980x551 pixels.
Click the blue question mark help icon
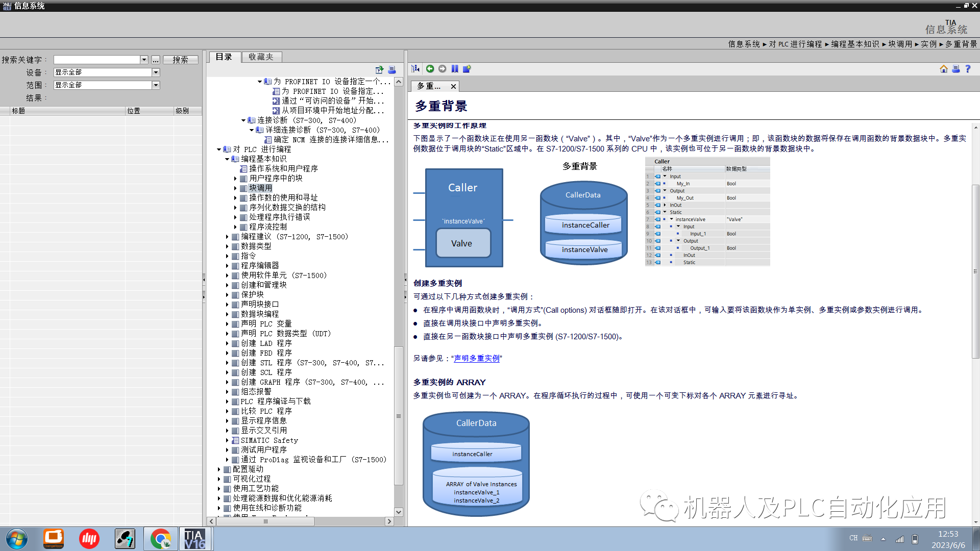(968, 69)
